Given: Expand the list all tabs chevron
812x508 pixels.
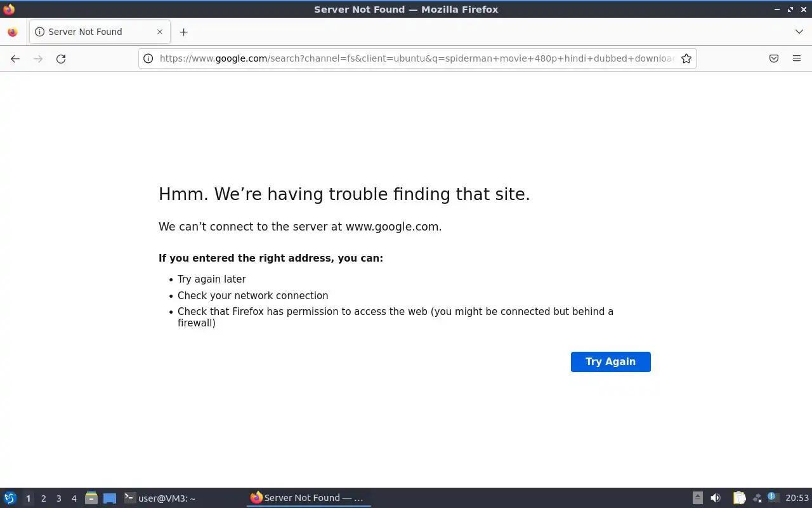Looking at the screenshot, I should [x=799, y=32].
